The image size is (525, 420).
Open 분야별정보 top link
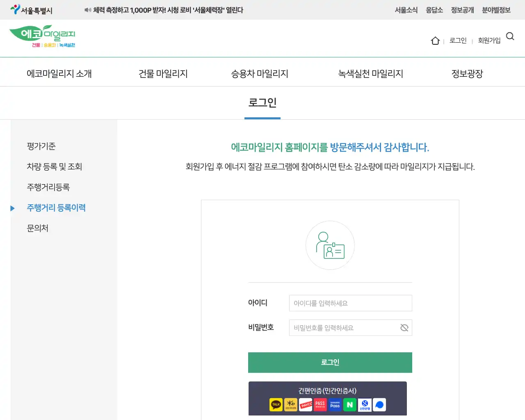(x=496, y=10)
